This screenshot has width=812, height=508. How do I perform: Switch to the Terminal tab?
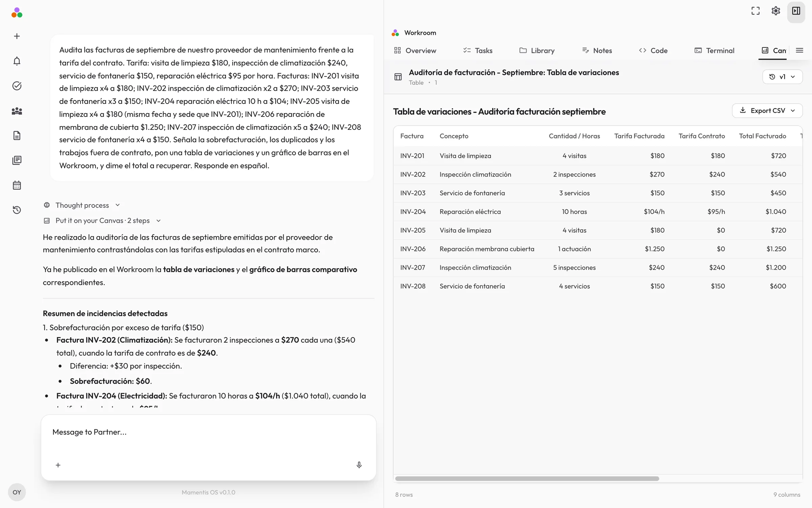click(714, 50)
